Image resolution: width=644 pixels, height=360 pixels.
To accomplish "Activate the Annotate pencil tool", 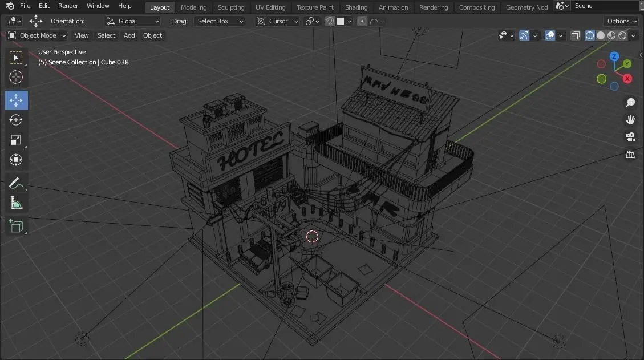I will click(16, 183).
